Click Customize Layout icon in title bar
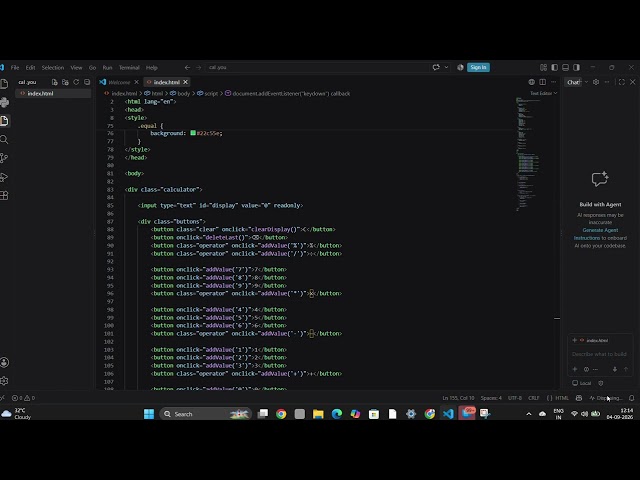Screen dimensions: 640x480 543,67
